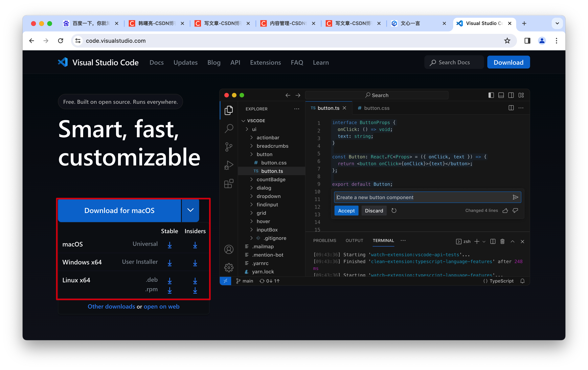
Task: Click the Download for macOS button
Action: pyautogui.click(x=119, y=210)
